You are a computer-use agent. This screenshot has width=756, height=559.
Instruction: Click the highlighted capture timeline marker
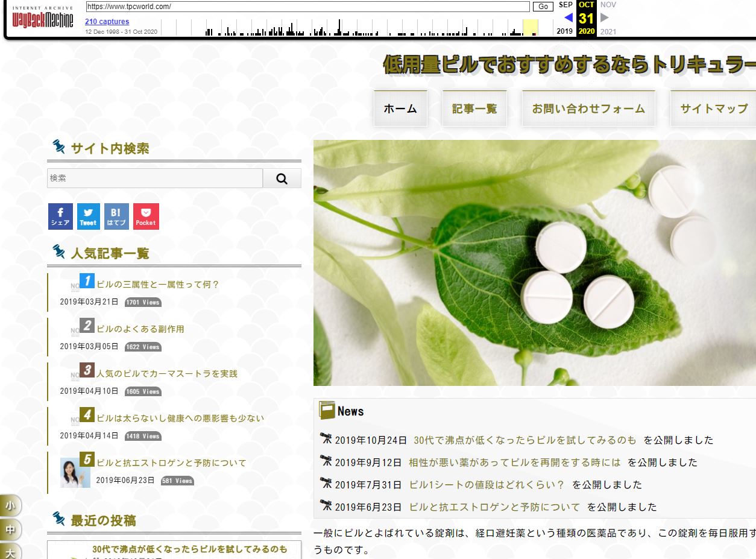click(531, 28)
